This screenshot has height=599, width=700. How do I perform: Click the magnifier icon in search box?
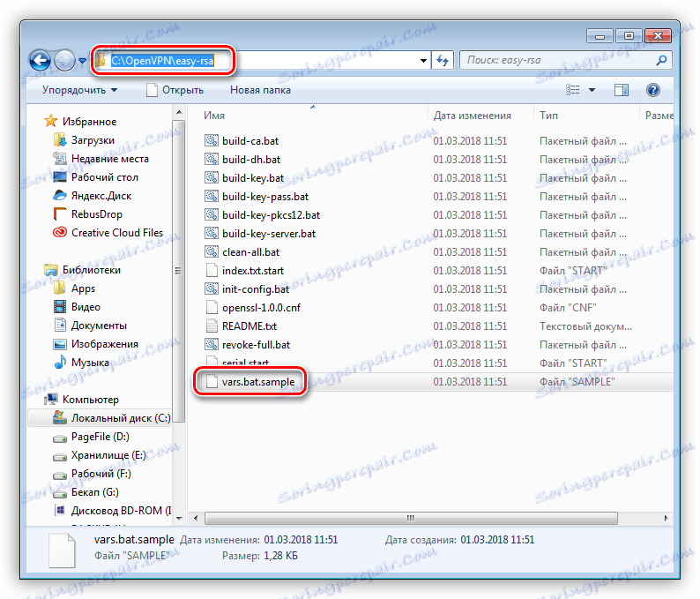click(662, 60)
